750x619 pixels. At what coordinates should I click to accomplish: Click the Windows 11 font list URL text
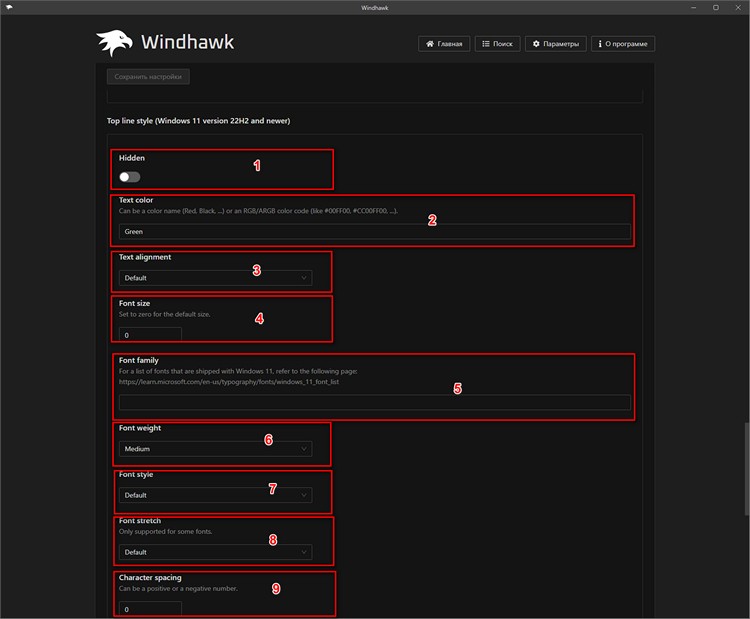(x=229, y=382)
